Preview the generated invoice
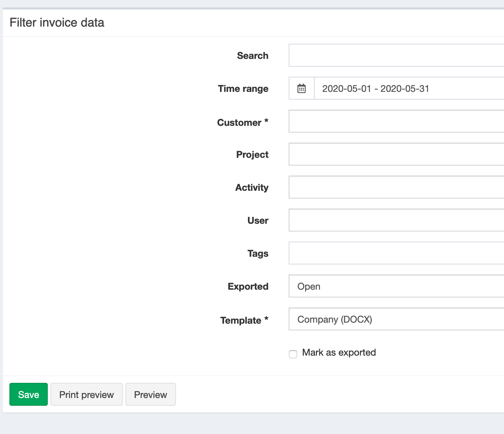 (x=150, y=394)
